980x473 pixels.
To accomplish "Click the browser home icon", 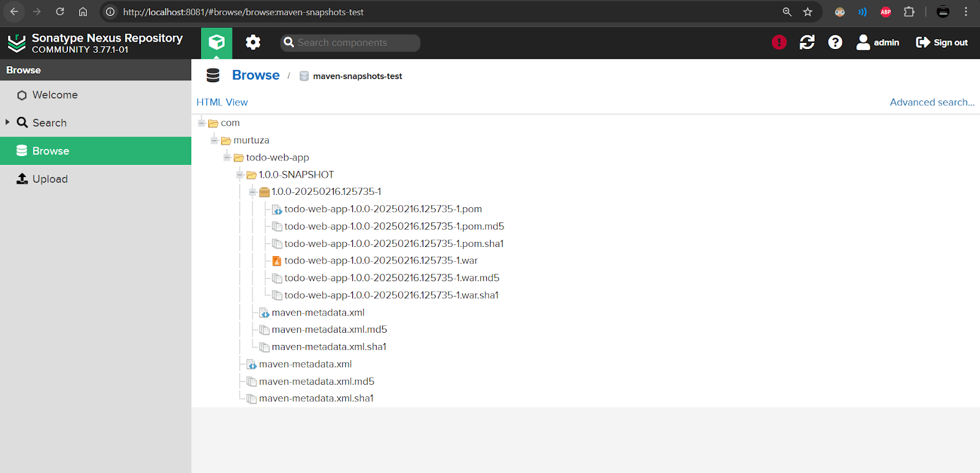I will point(83,12).
